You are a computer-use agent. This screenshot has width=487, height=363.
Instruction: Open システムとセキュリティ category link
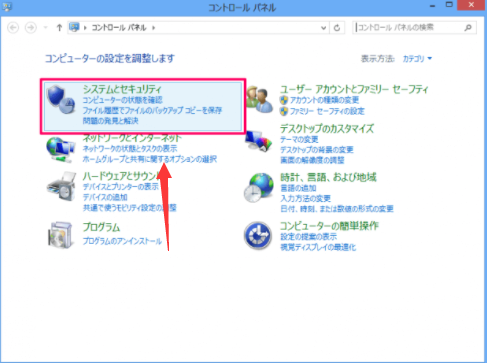coord(122,89)
